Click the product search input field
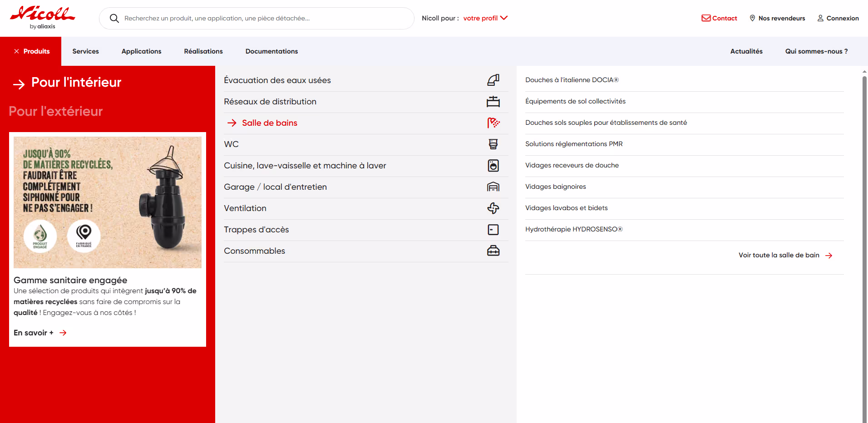 pyautogui.click(x=256, y=18)
